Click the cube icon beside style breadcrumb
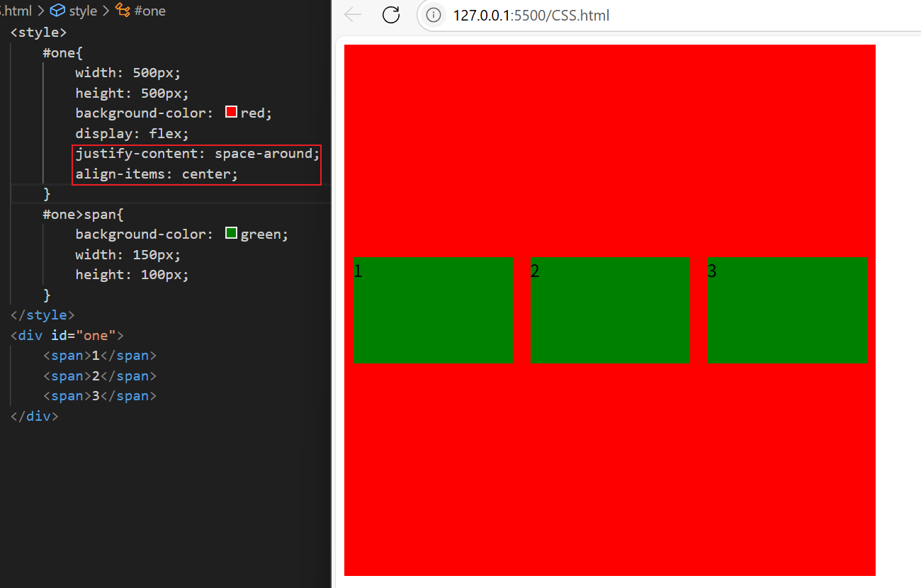The image size is (921, 588). pos(58,11)
